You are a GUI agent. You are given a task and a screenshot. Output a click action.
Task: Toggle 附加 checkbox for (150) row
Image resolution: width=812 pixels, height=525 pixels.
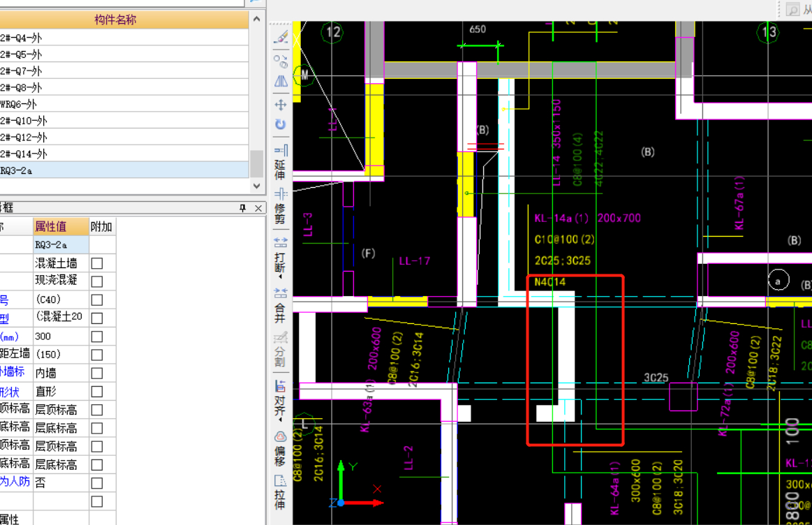point(97,355)
